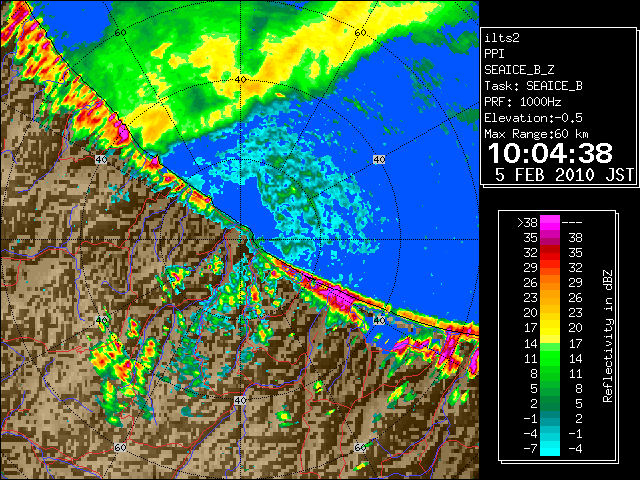
Task: Click the red legend swatch beside '32'
Action: coord(550,253)
